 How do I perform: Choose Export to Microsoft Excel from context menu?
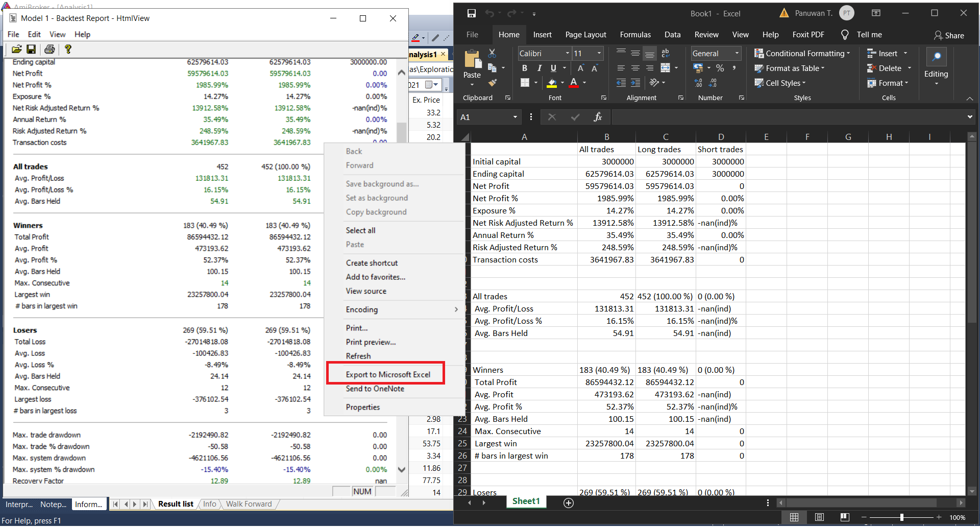388,374
